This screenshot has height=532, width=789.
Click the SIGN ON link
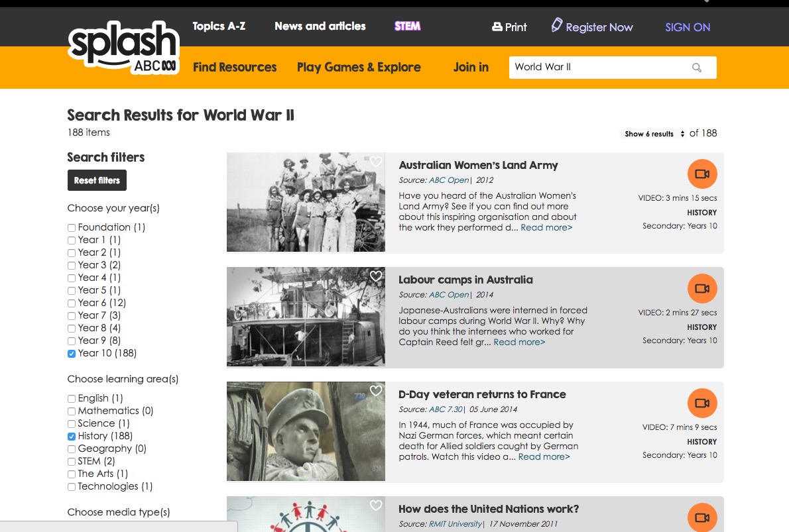click(x=688, y=27)
